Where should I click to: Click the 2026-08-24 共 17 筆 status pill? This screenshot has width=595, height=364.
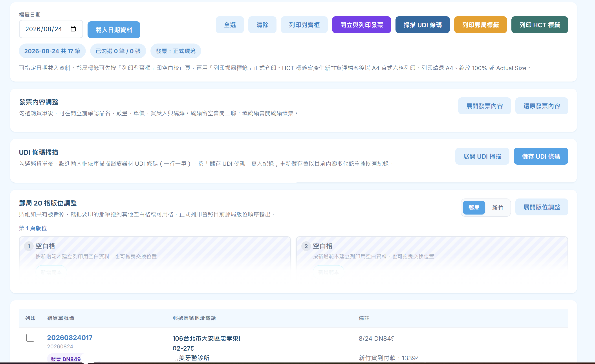click(52, 51)
